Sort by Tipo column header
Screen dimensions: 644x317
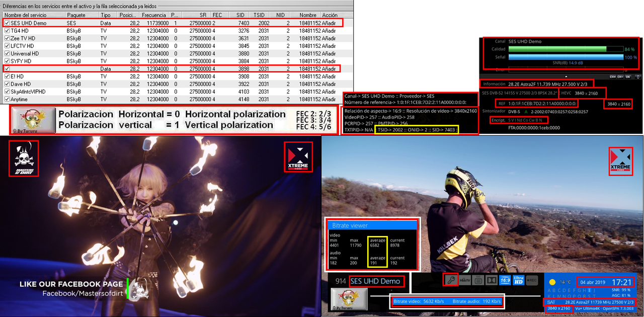pos(108,15)
